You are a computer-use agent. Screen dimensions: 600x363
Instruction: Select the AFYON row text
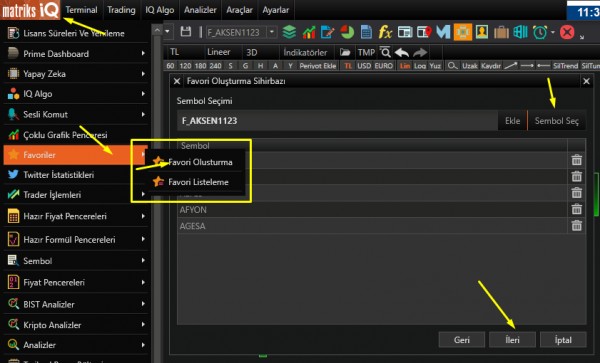click(193, 210)
